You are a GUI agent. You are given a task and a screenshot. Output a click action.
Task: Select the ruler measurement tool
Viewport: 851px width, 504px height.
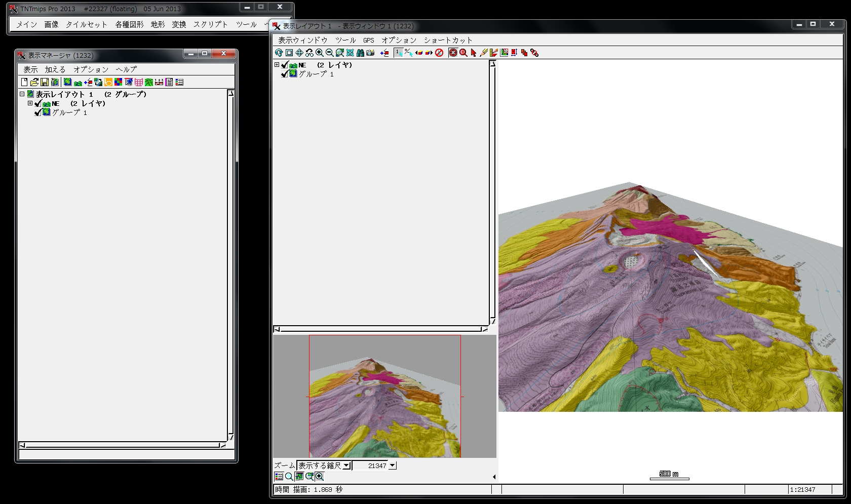494,53
